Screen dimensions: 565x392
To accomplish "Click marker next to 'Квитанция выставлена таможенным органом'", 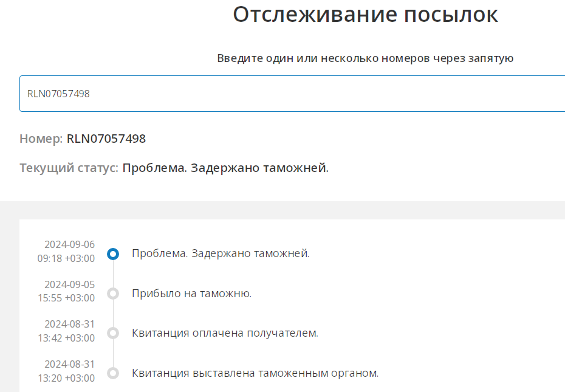I will tap(112, 373).
